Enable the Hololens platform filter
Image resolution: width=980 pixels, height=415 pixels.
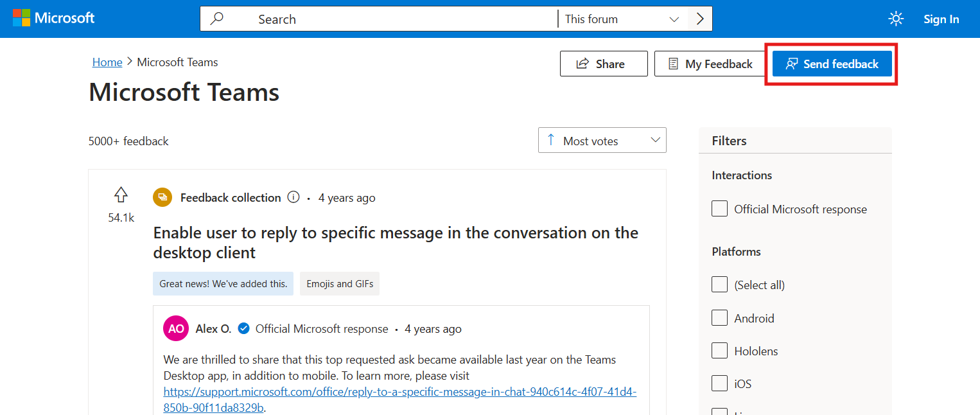720,351
